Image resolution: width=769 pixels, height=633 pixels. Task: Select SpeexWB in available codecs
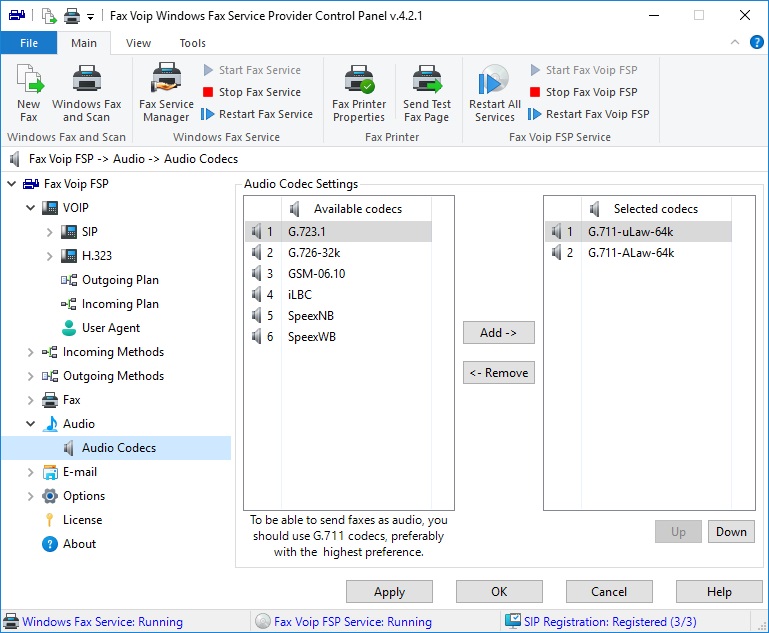(x=338, y=337)
